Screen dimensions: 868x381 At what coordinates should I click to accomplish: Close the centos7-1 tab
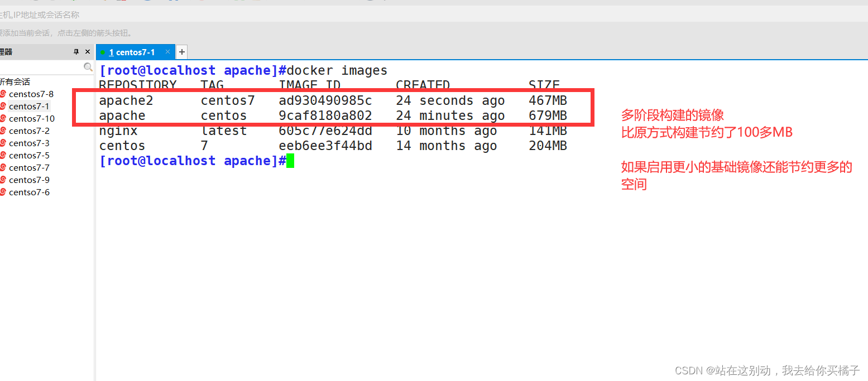tap(167, 52)
